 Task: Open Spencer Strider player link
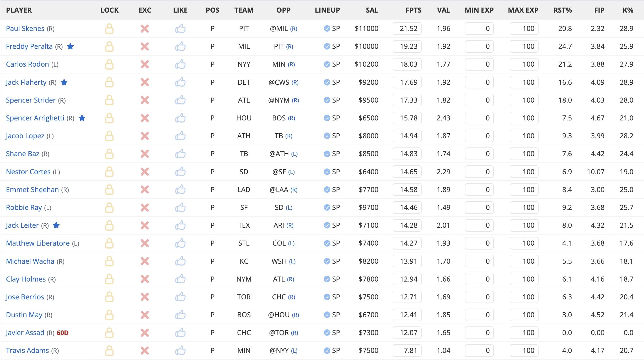coord(31,100)
